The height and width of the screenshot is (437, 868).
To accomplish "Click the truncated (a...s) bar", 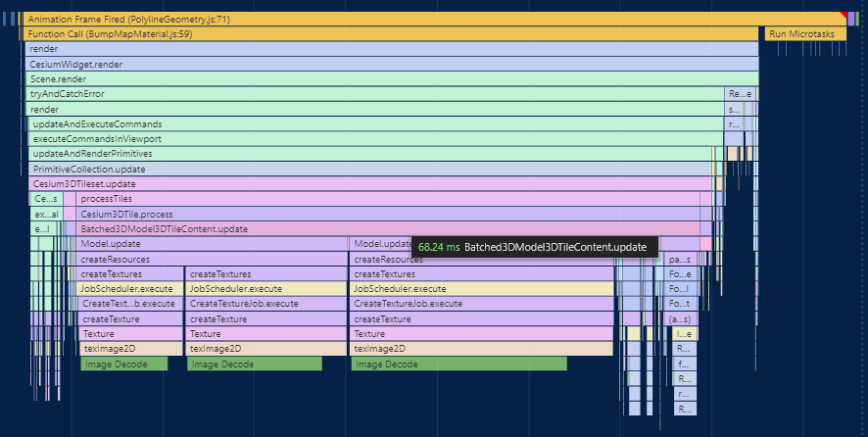I will coord(680,319).
